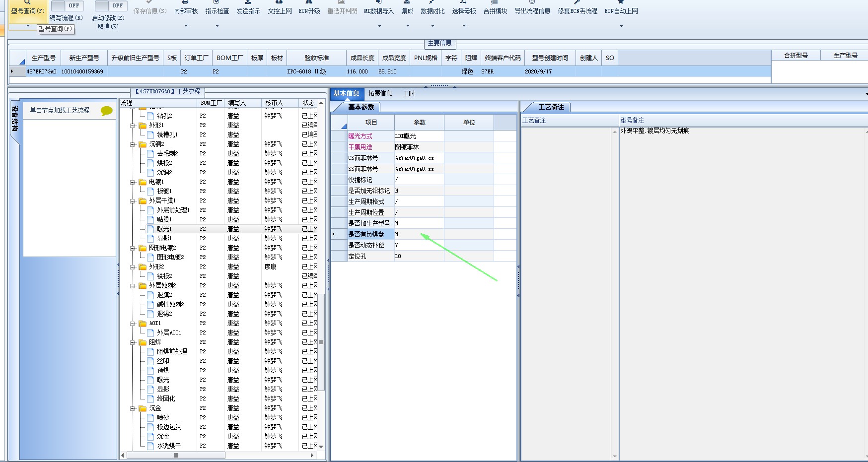The height and width of the screenshot is (462, 868).
Task: Open the dropdown arrow under 选择母板
Action: [x=464, y=26]
